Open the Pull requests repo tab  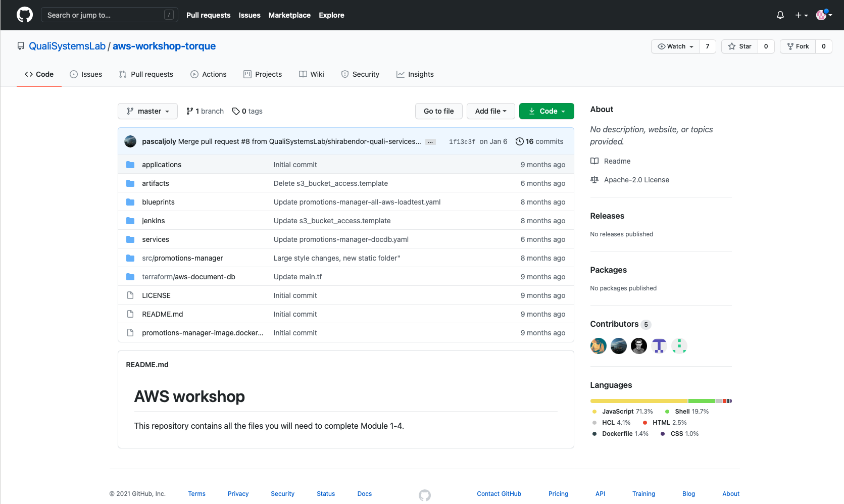pyautogui.click(x=146, y=74)
